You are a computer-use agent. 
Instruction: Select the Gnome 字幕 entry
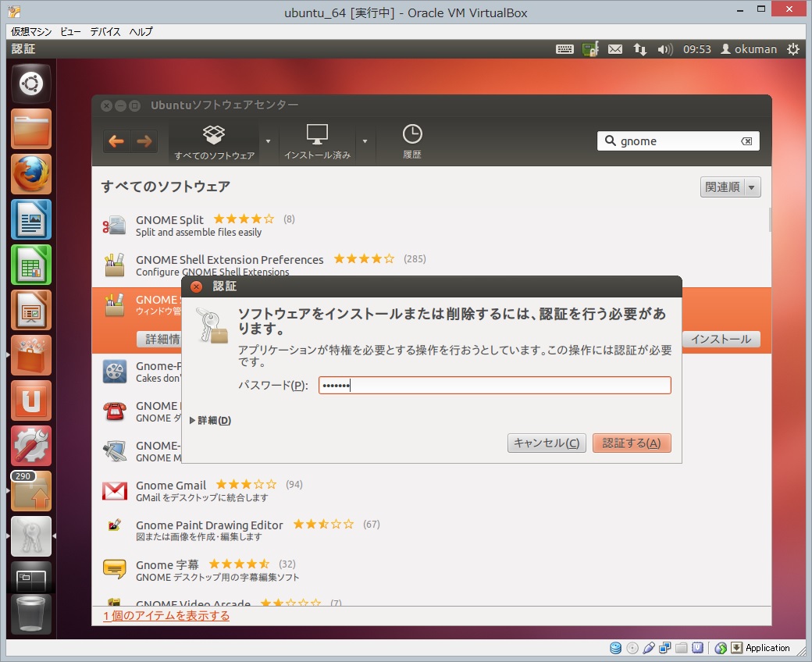click(x=431, y=570)
